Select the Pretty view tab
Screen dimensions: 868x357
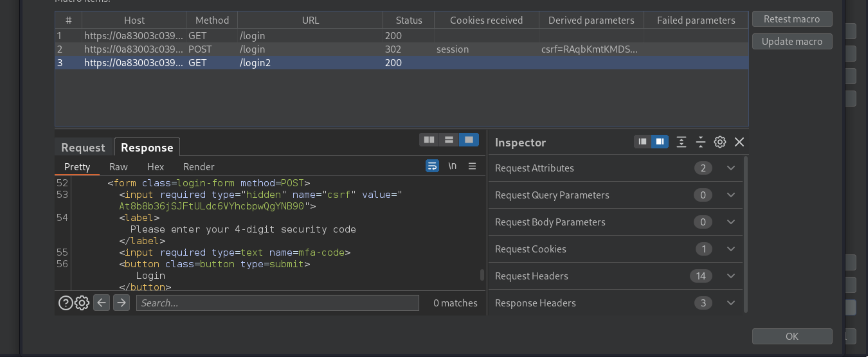77,167
